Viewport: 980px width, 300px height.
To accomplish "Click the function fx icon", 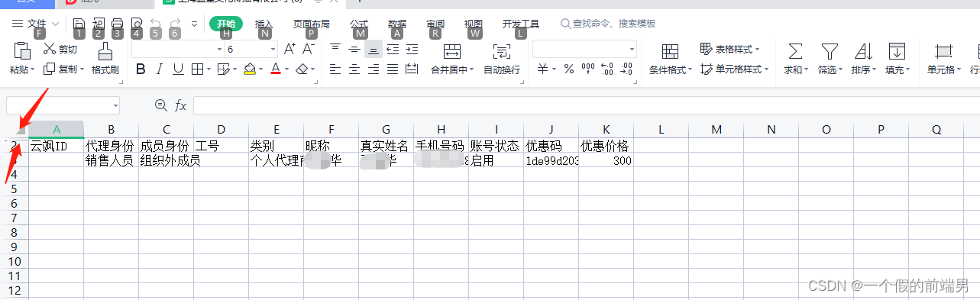I will (x=180, y=105).
